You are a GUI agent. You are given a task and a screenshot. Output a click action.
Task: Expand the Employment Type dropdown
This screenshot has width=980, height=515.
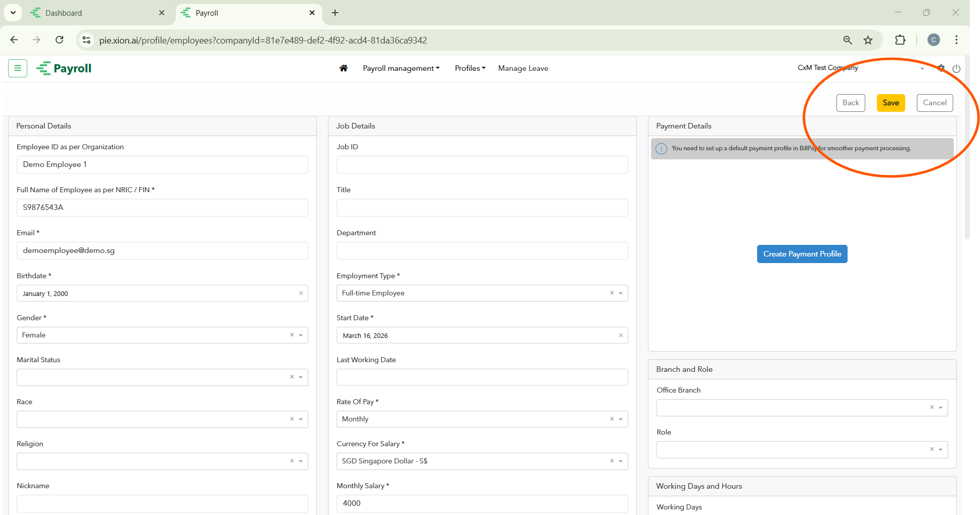point(621,293)
